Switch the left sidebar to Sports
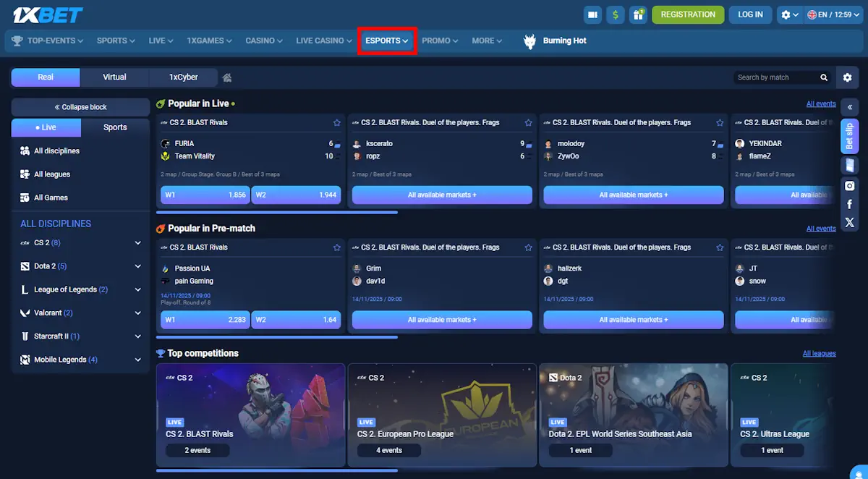Image resolution: width=868 pixels, height=479 pixels. (114, 127)
